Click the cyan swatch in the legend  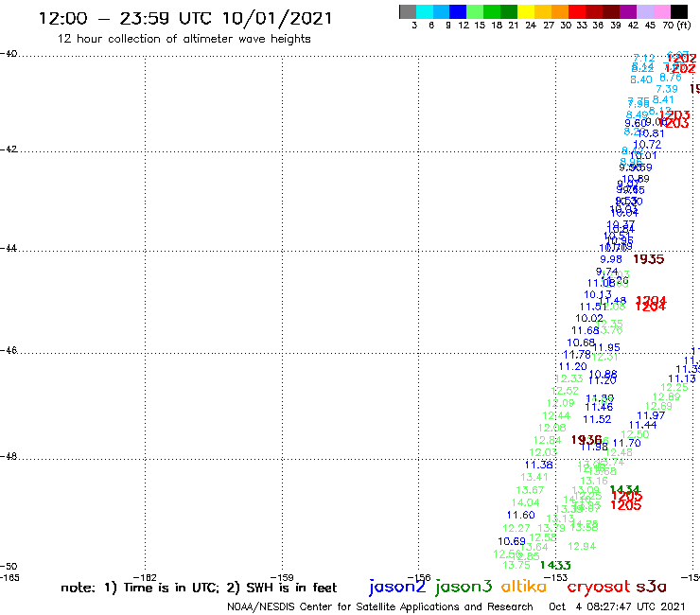pyautogui.click(x=425, y=11)
